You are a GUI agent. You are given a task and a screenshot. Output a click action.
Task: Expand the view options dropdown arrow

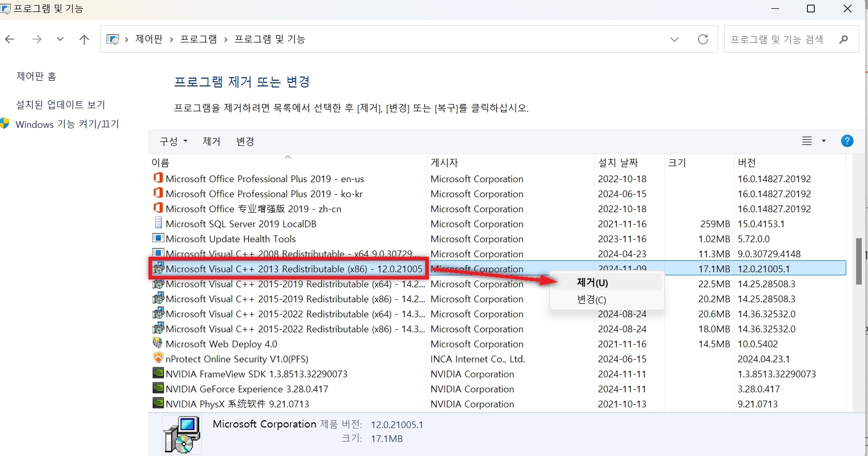tap(824, 141)
